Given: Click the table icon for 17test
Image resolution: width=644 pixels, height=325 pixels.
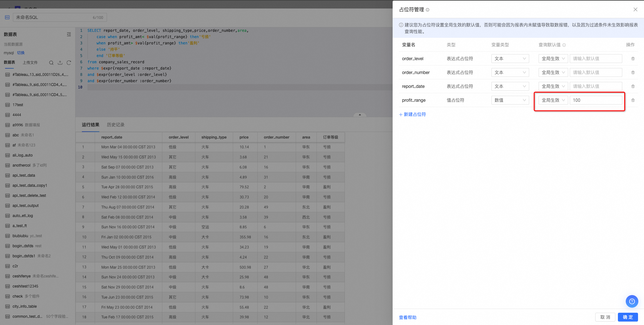Looking at the screenshot, I should pos(8,105).
